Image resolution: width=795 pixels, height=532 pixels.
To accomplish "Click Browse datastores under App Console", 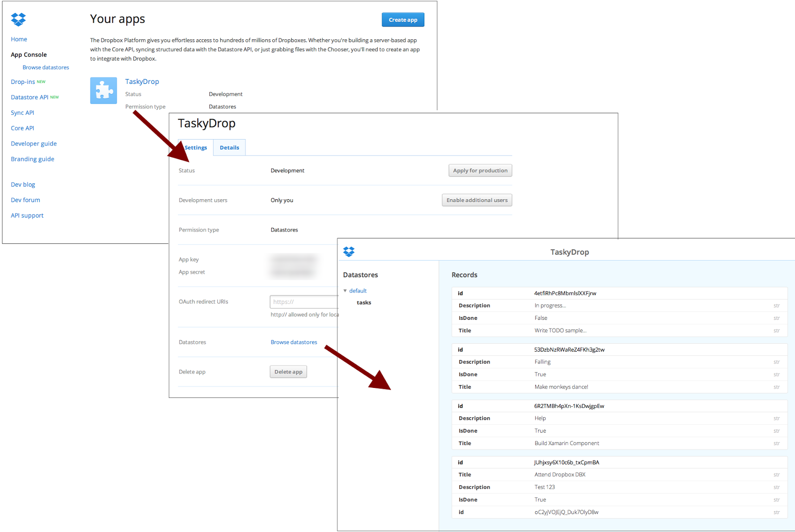I will 46,68.
